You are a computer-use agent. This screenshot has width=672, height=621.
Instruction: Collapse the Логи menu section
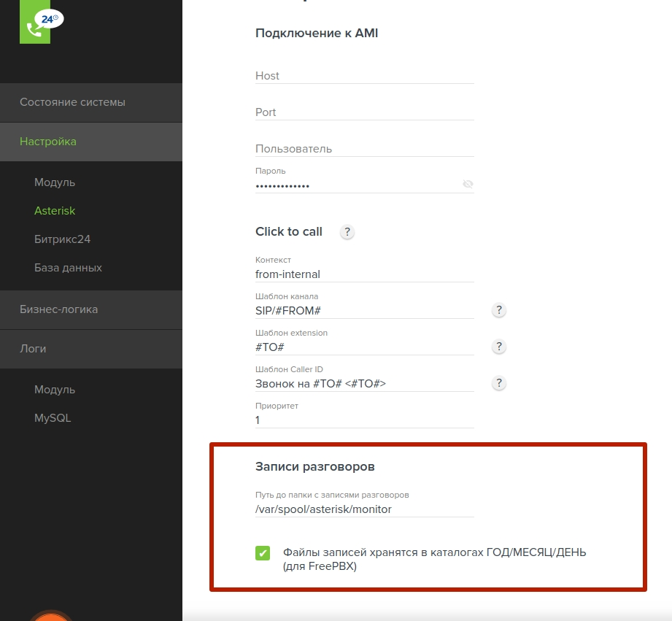pos(90,349)
